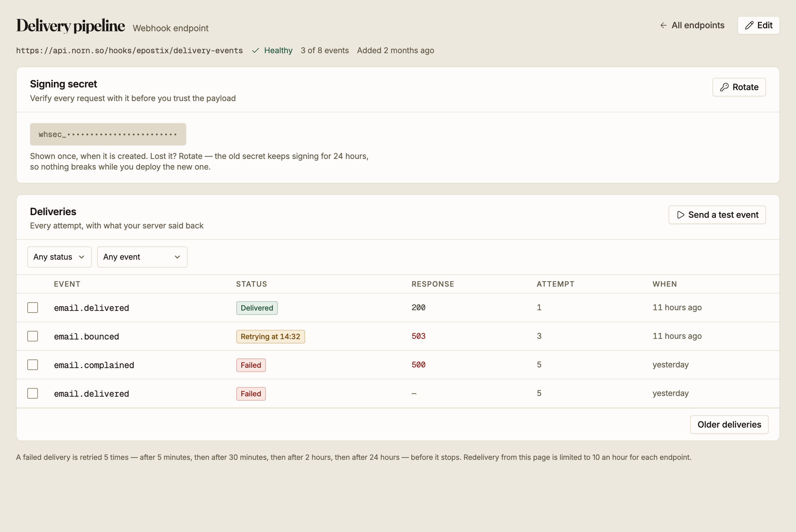Tick the checkbox for the failed email.delivered row
This screenshot has height=532, width=796.
[33, 393]
